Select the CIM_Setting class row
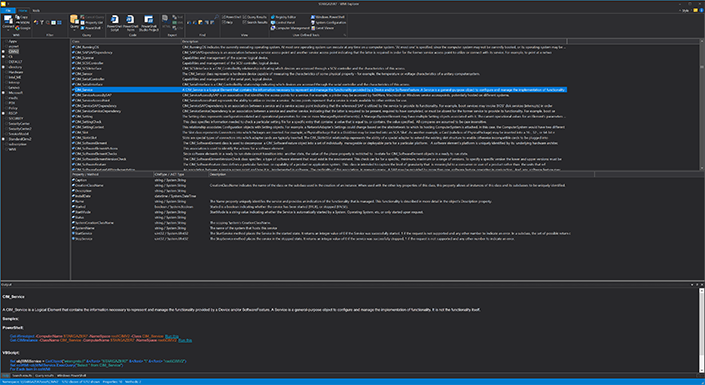 click(x=319, y=116)
